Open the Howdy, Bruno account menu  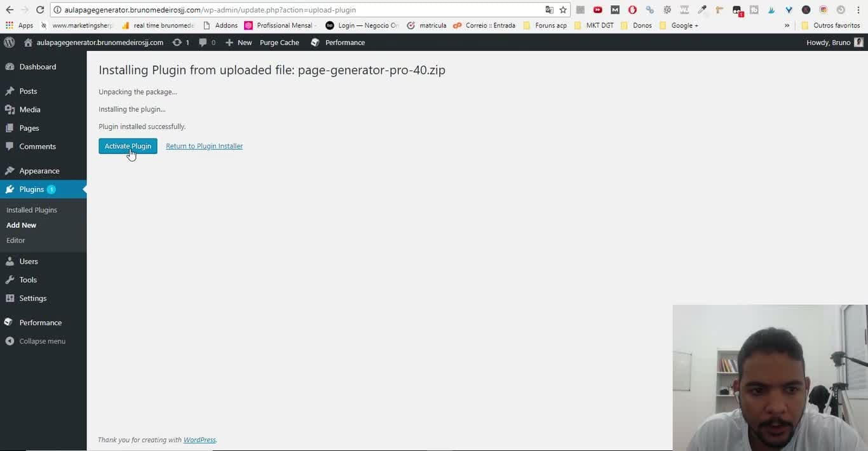click(x=834, y=43)
